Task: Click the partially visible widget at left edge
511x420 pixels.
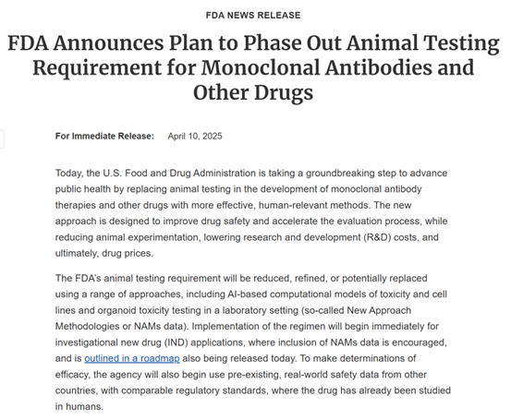Action: tap(2, 139)
